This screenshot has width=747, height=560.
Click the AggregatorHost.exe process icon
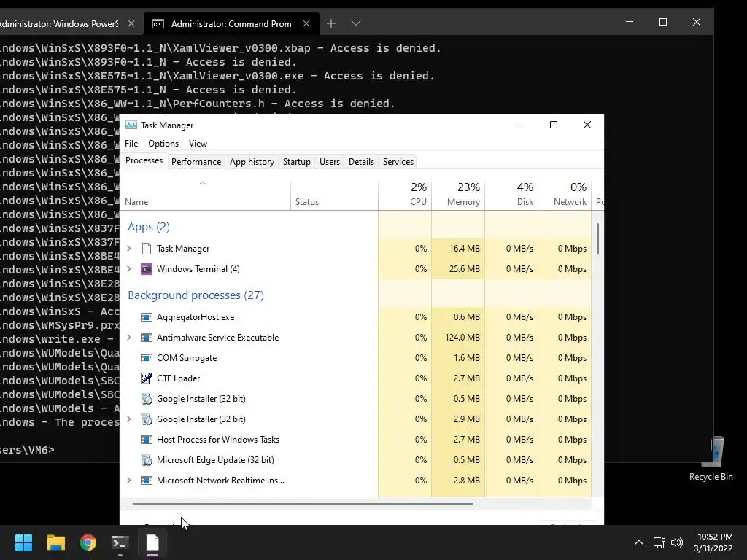coord(147,317)
